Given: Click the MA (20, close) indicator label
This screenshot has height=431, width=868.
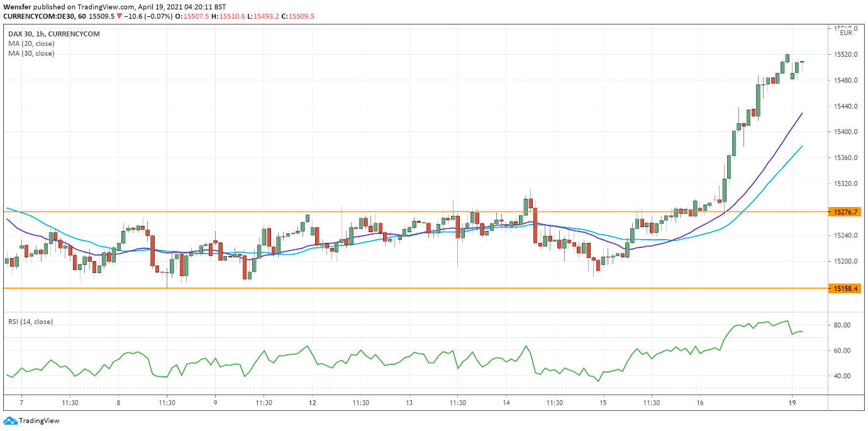Looking at the screenshot, I should [x=31, y=43].
